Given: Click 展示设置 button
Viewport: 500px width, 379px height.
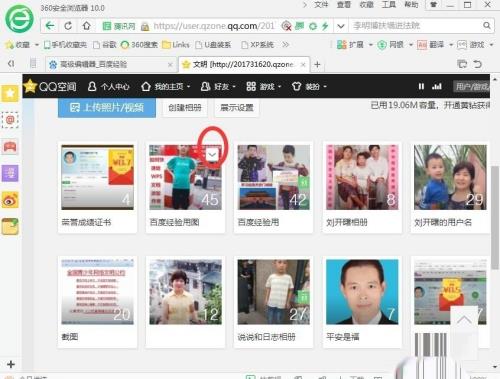Looking at the screenshot, I should coord(237,107).
